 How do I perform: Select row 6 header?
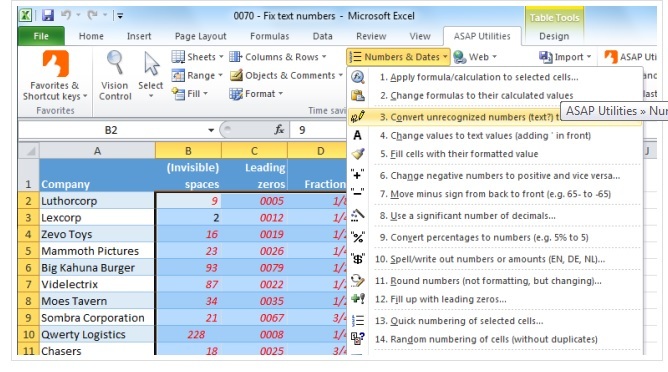coord(28,268)
